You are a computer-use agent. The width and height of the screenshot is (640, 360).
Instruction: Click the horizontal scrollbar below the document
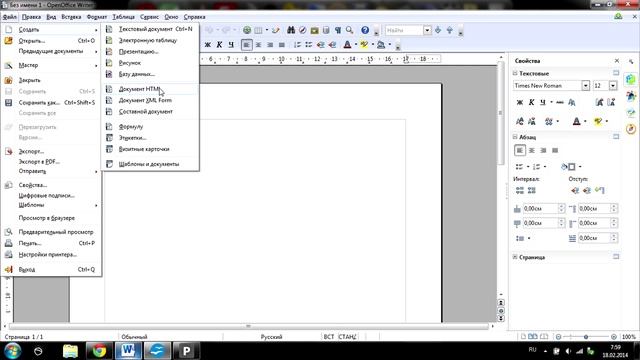(249, 326)
